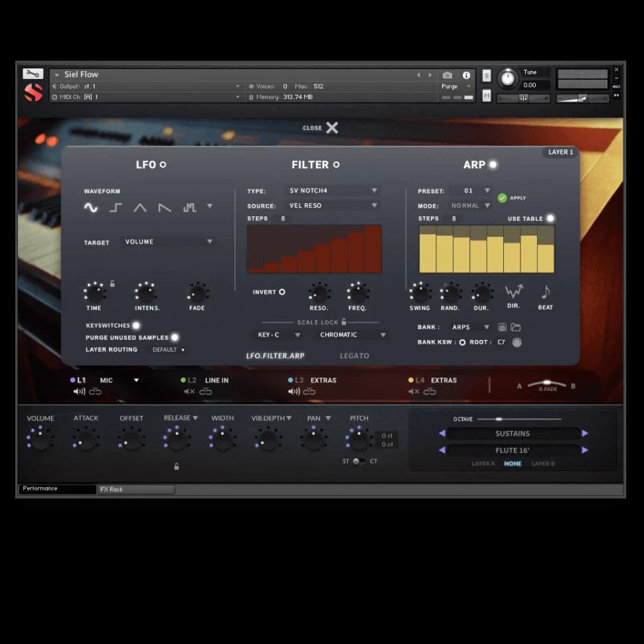Enable the filter INVERT option
Screen dimensions: 644x644
coord(282,292)
